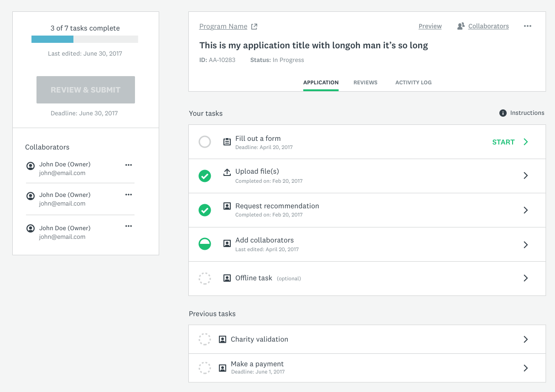Click the Instructions info icon

503,113
